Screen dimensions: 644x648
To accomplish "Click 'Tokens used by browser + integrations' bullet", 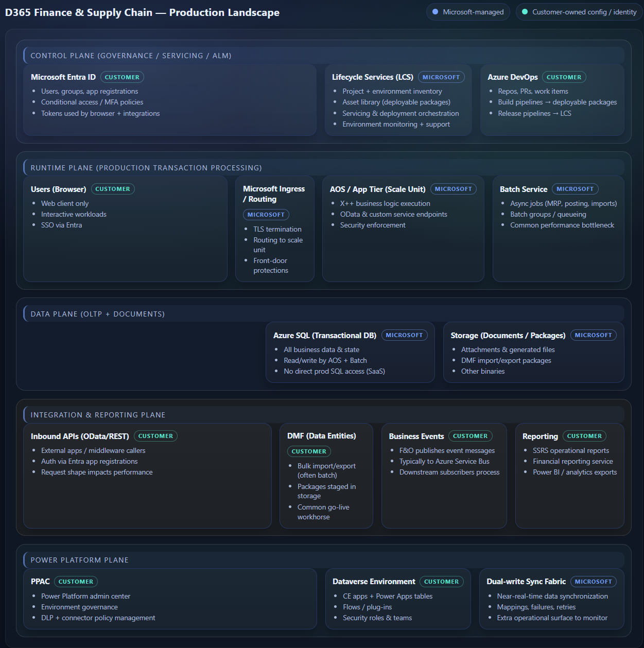I will [x=100, y=113].
